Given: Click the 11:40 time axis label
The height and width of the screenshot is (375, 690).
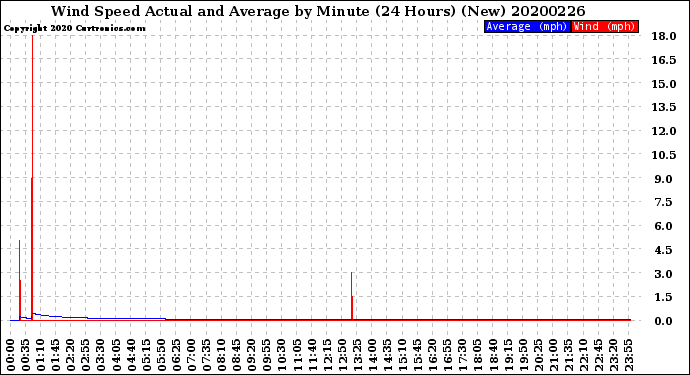Looking at the screenshot, I should 312,355.
